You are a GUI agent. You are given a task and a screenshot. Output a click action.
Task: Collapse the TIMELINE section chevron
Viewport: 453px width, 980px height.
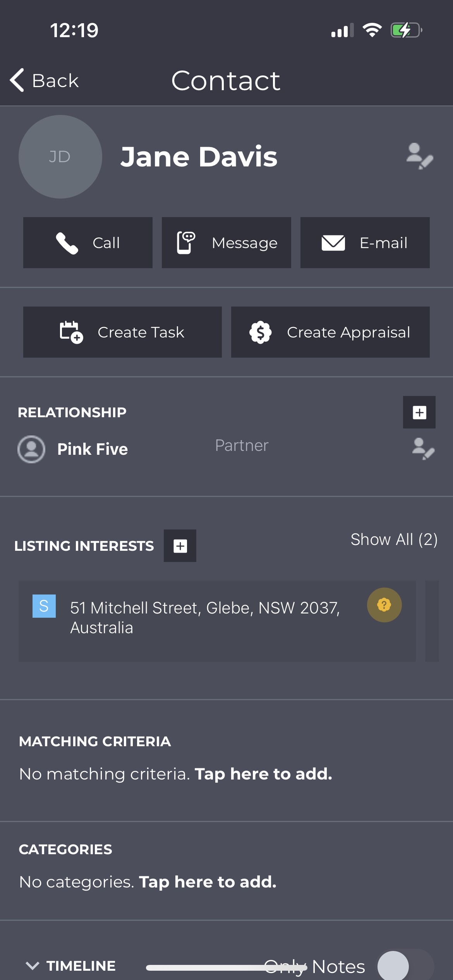click(x=33, y=966)
